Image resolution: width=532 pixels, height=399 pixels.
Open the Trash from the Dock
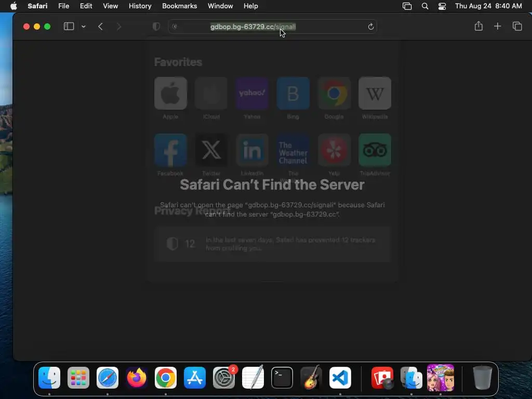click(x=483, y=378)
